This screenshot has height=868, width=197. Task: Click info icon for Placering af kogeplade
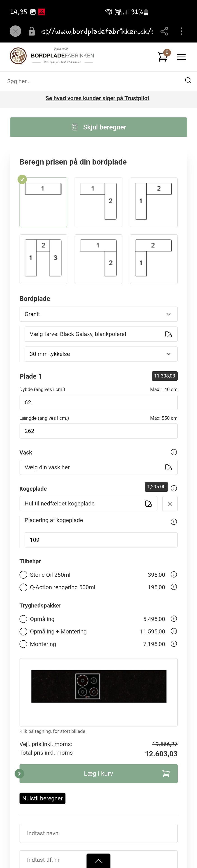tap(174, 522)
